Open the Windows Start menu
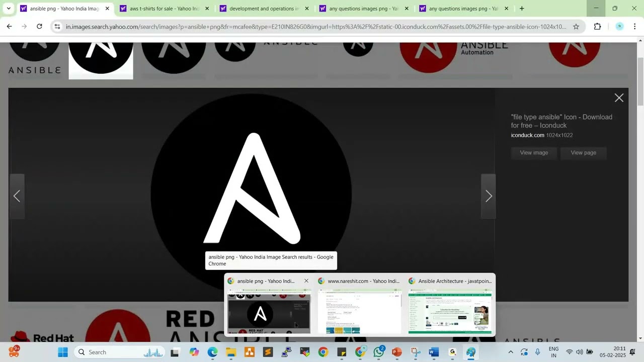This screenshot has height=362, width=644. pos(63,352)
